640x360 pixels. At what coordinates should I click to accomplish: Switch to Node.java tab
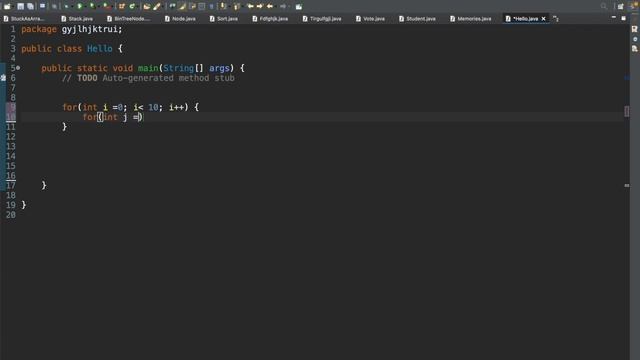180,19
